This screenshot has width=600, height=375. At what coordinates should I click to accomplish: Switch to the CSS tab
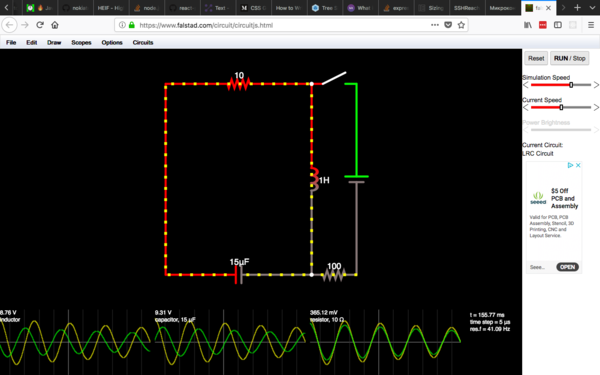point(254,8)
